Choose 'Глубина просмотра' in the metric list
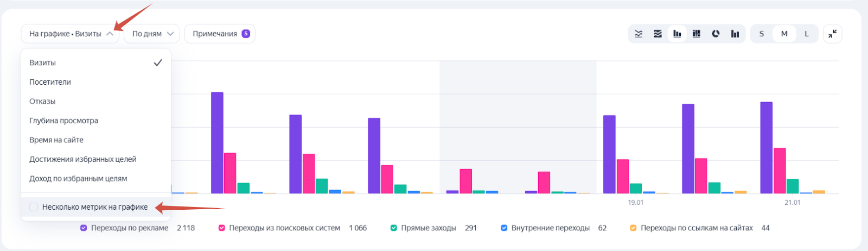 (x=63, y=121)
